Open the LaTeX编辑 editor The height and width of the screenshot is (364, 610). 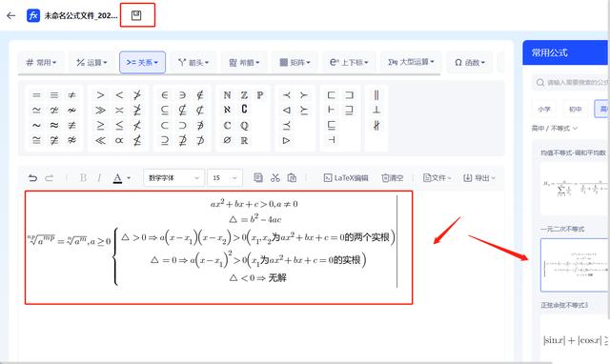pos(346,178)
